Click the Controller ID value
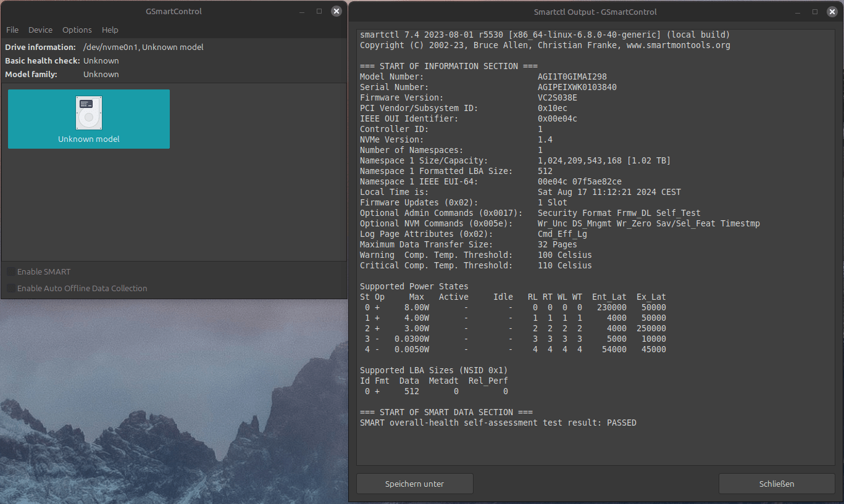 pos(540,129)
